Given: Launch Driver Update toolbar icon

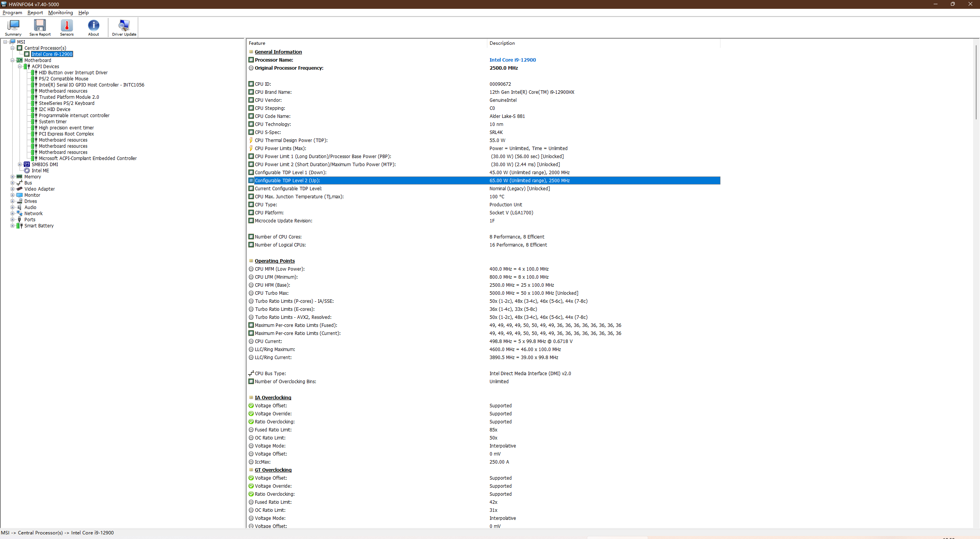Looking at the screenshot, I should click(x=124, y=26).
